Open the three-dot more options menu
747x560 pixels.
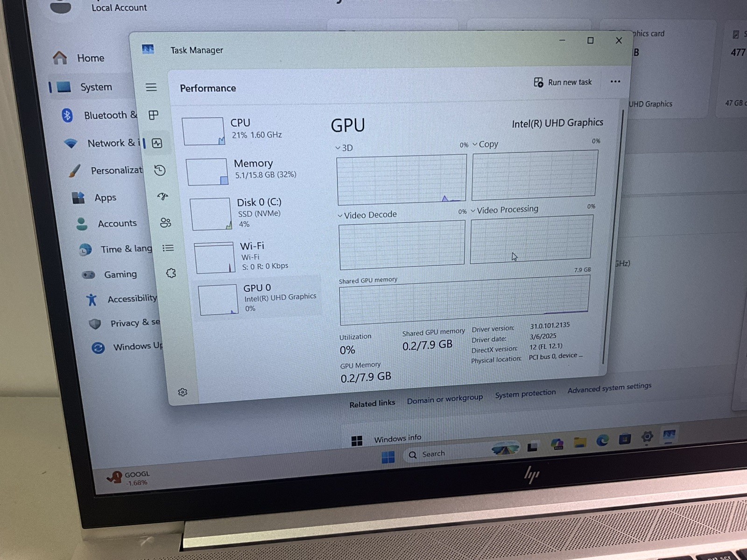coord(615,82)
